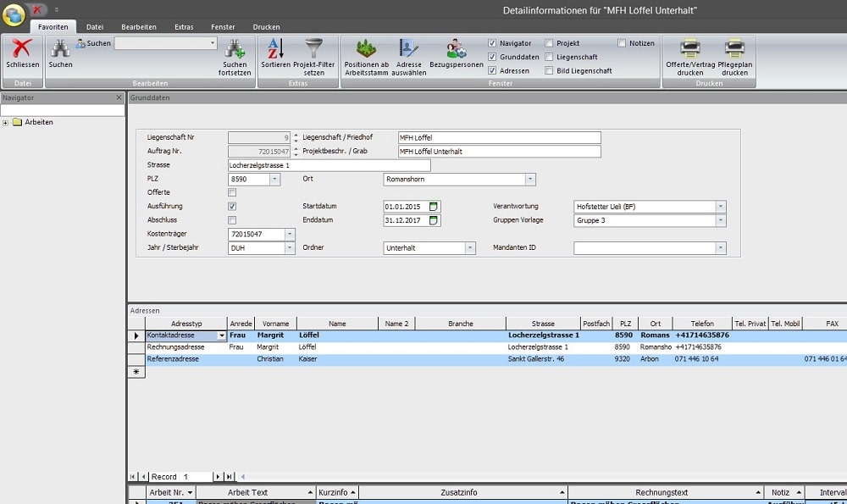The height and width of the screenshot is (504, 847).
Task: Open the PLZ 8590 dropdown
Action: [274, 179]
